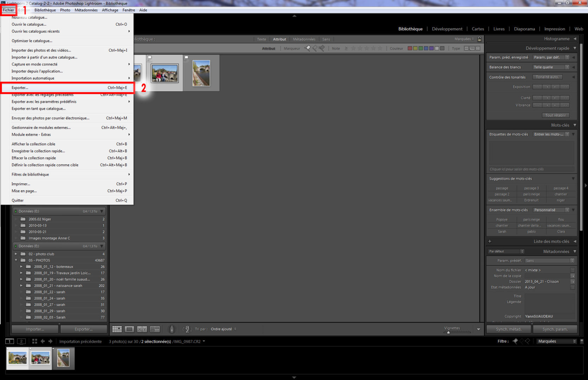Go back with filmstrip left arrow
This screenshot has width=588, height=380.
[x=43, y=341]
